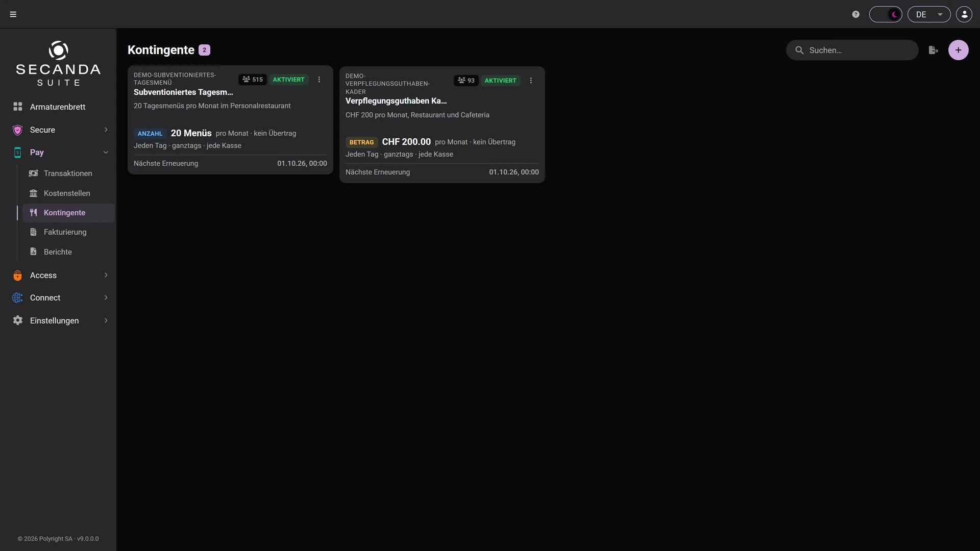The width and height of the screenshot is (980, 551).
Task: Click the Polyright SA version footer
Action: point(58,539)
